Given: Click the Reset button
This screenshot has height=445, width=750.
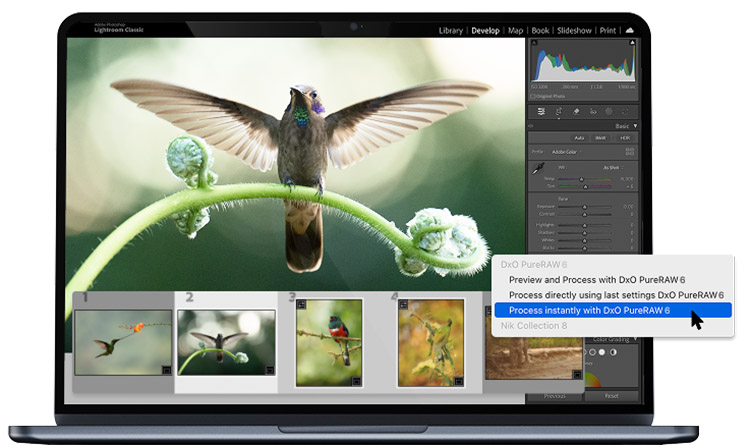Looking at the screenshot, I should (x=611, y=397).
